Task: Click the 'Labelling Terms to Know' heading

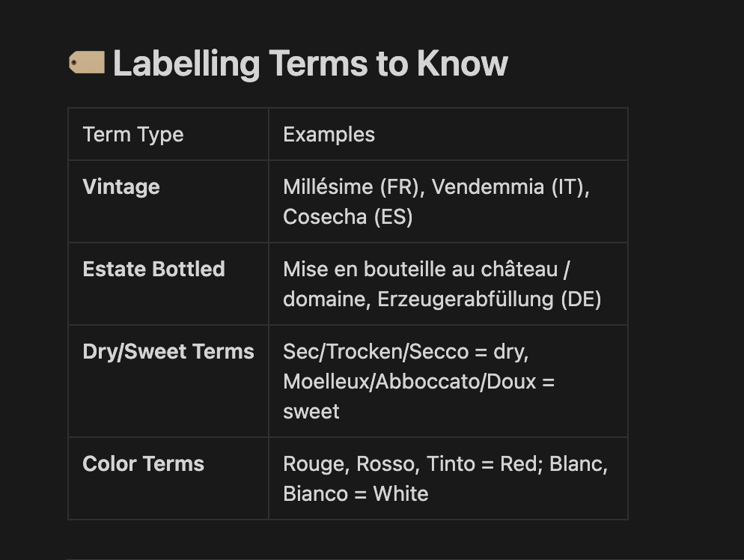Action: [x=311, y=64]
